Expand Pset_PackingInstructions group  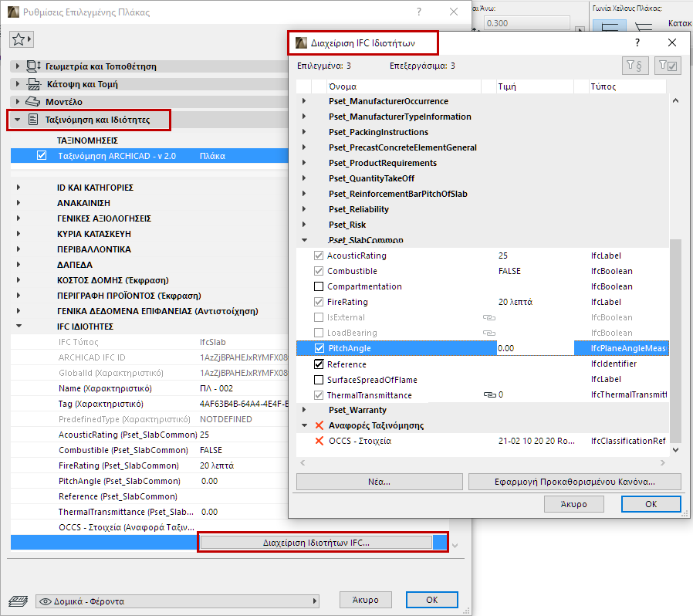tap(304, 132)
